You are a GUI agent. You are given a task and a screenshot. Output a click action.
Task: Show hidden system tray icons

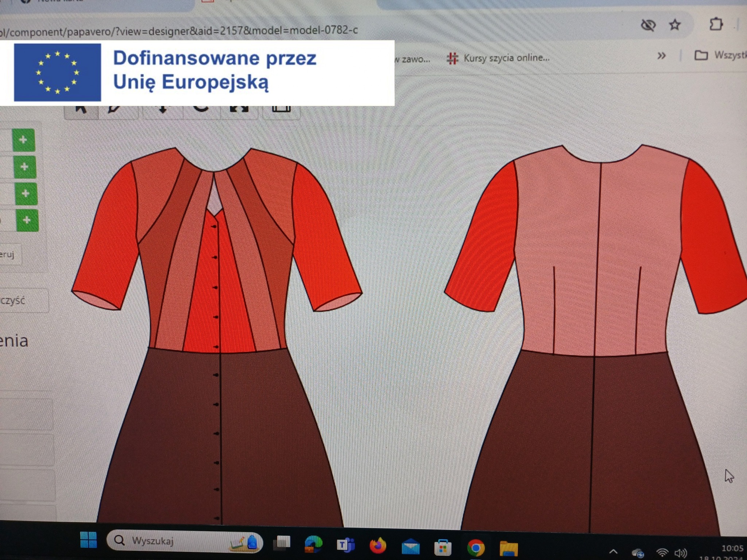(x=613, y=551)
